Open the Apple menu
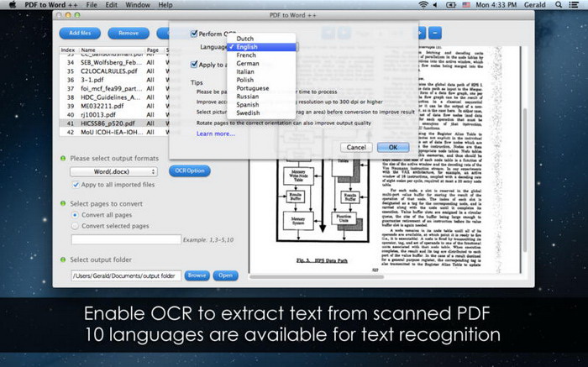 click(13, 4)
